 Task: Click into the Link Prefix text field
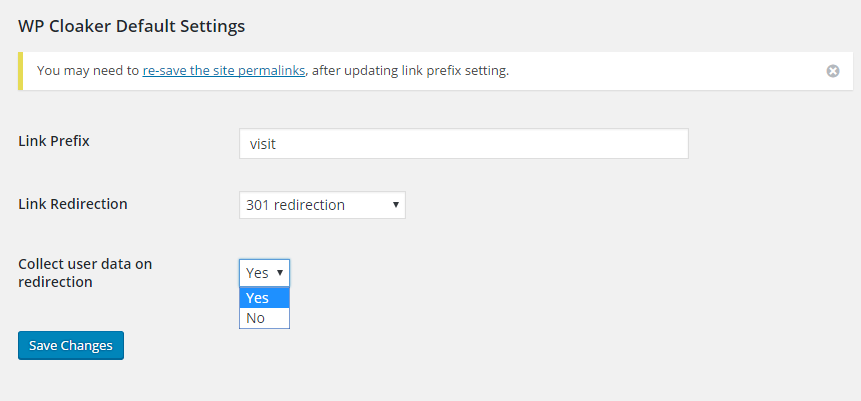[463, 144]
